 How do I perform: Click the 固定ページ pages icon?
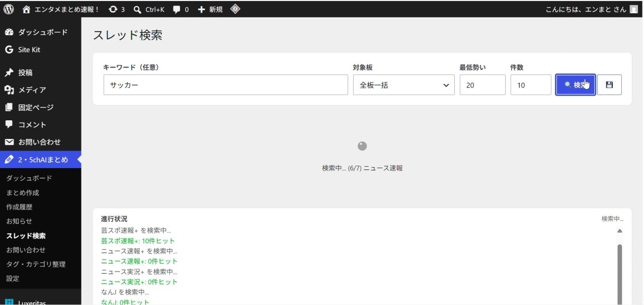click(x=9, y=107)
